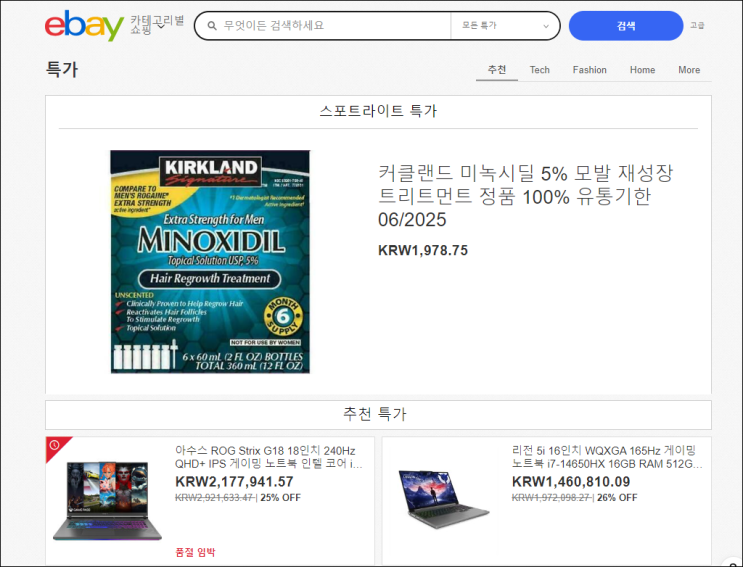743x567 pixels.
Task: Click the 추천 특가 heading
Action: pyautogui.click(x=374, y=414)
